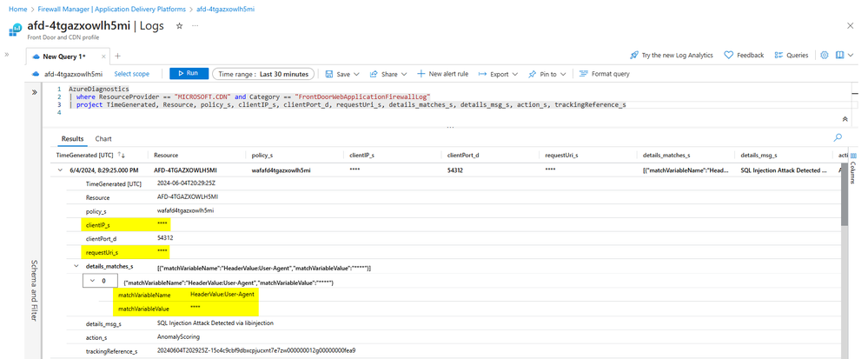
Task: Change Time range Last 30 minutes
Action: click(x=263, y=74)
